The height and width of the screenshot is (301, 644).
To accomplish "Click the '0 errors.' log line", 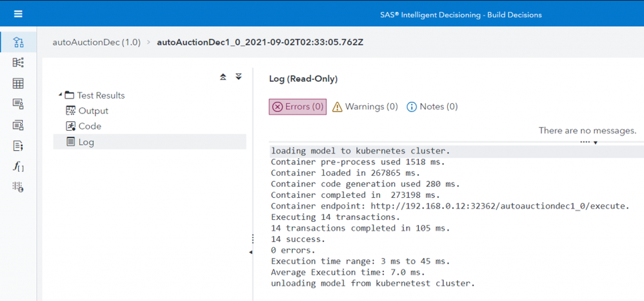I will (x=293, y=250).
